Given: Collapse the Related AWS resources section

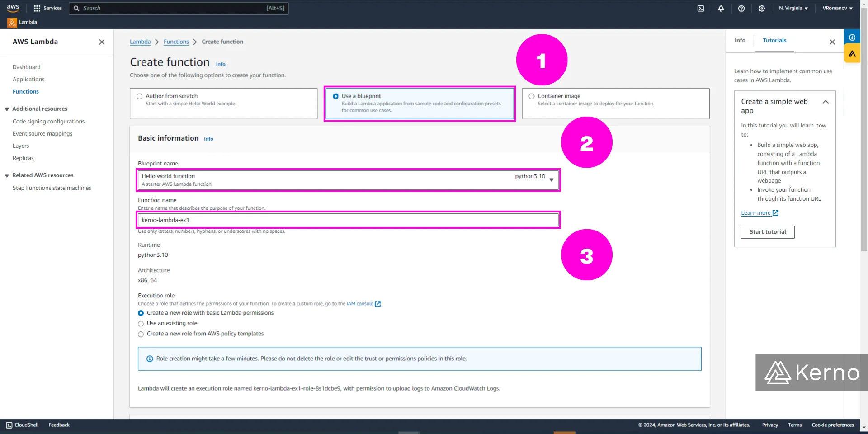Looking at the screenshot, I should click(x=7, y=175).
